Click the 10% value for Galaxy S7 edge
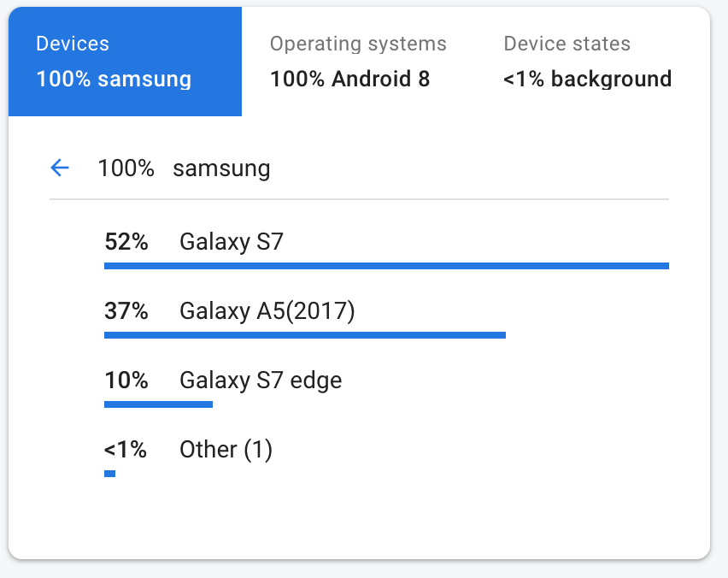The image size is (728, 578). tap(126, 380)
